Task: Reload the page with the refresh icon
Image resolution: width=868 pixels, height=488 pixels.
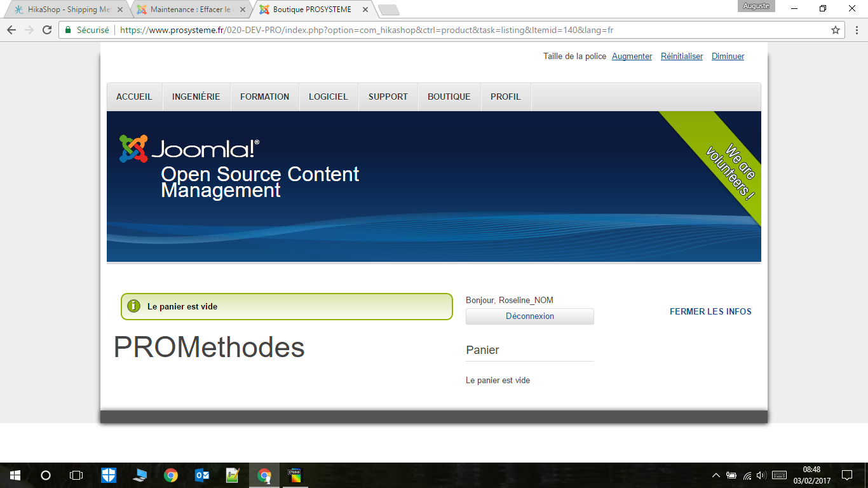Action: (x=46, y=30)
